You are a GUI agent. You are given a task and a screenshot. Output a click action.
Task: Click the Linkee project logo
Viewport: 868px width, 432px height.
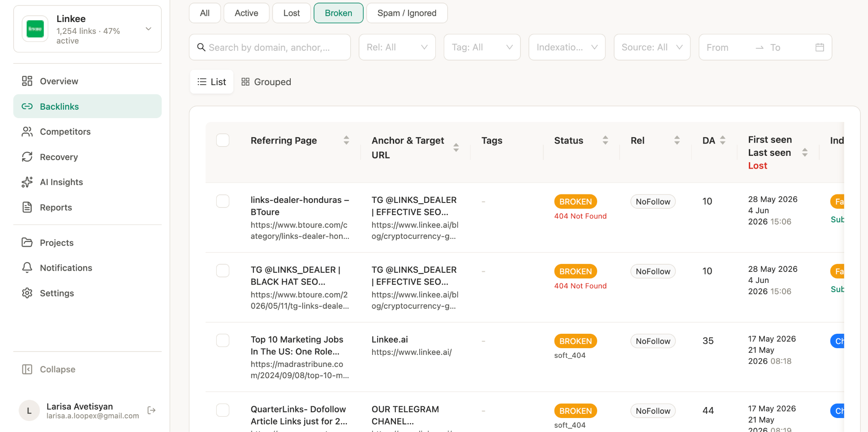coord(35,29)
